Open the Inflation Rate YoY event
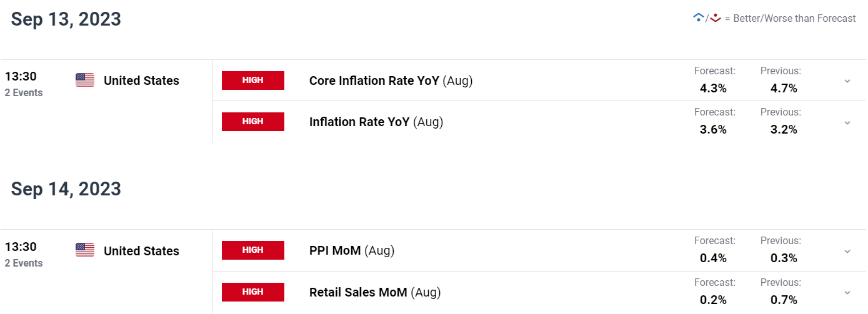The image size is (868, 314). pyautogui.click(x=376, y=122)
